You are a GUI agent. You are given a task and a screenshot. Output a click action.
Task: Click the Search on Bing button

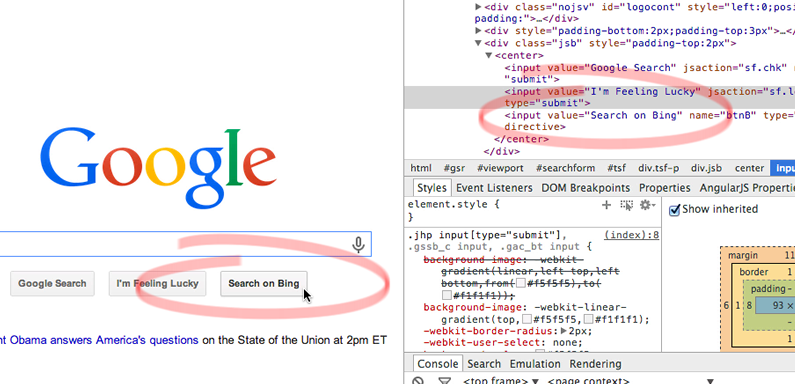[264, 284]
